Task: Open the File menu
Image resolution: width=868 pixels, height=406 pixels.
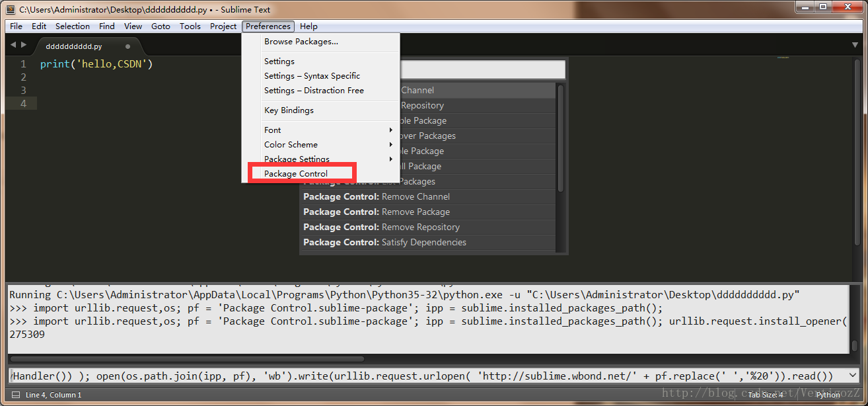Action: pos(16,26)
